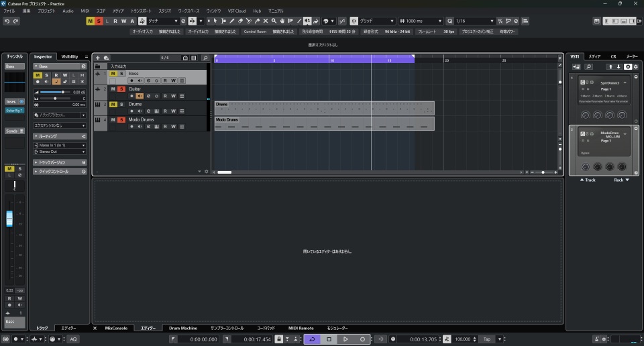Choose the Zoom magnifier tool

tap(274, 21)
